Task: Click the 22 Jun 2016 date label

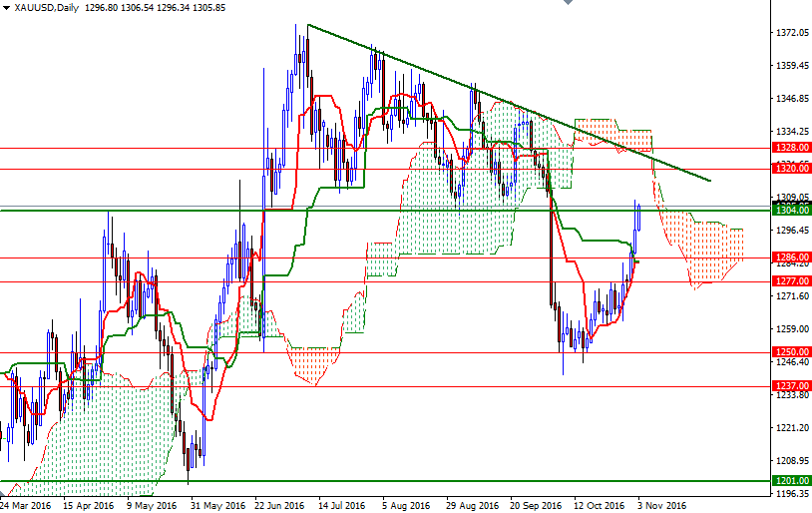Action: click(279, 505)
